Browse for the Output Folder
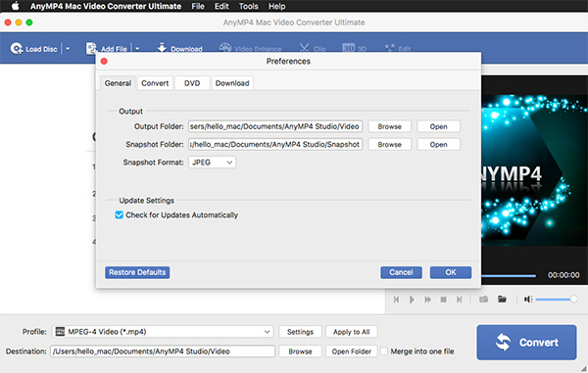Image resolution: width=588 pixels, height=373 pixels. [x=390, y=126]
